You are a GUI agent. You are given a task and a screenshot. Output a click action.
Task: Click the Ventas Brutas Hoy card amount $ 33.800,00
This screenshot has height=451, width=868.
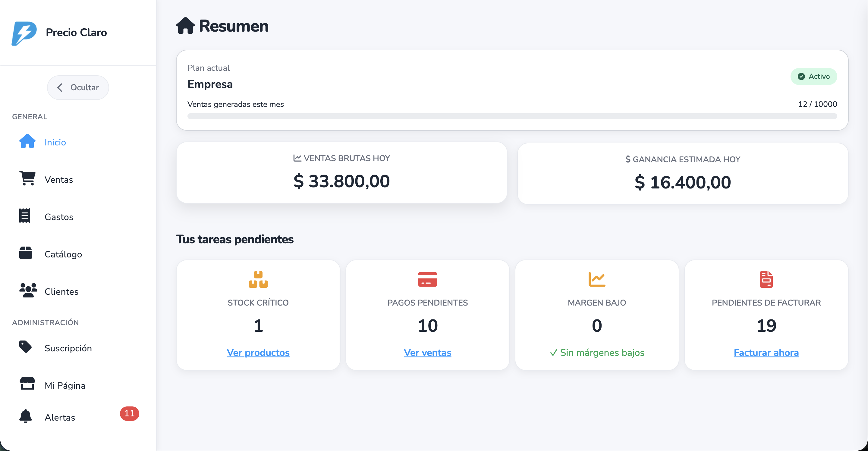point(342,181)
